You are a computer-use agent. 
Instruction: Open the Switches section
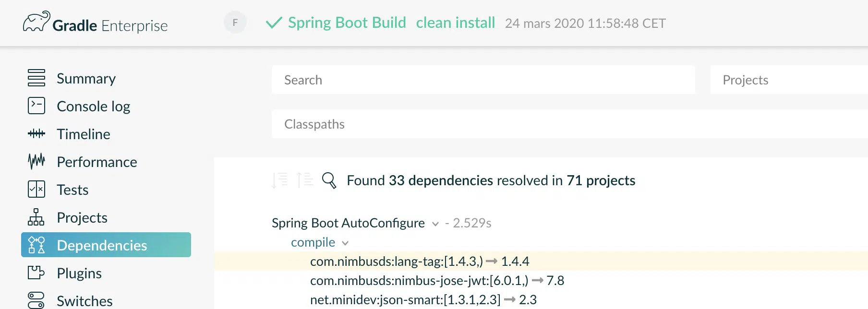(84, 301)
